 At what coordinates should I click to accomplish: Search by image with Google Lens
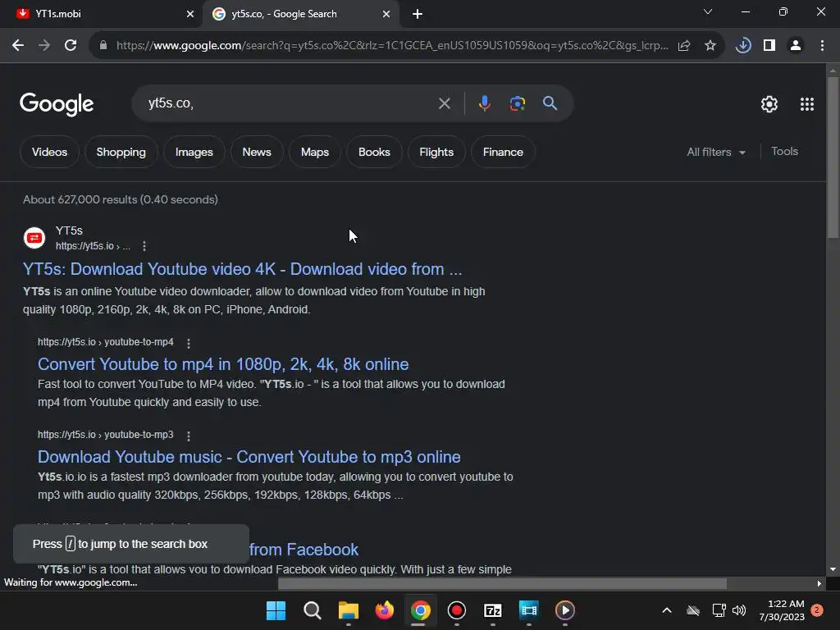(517, 103)
